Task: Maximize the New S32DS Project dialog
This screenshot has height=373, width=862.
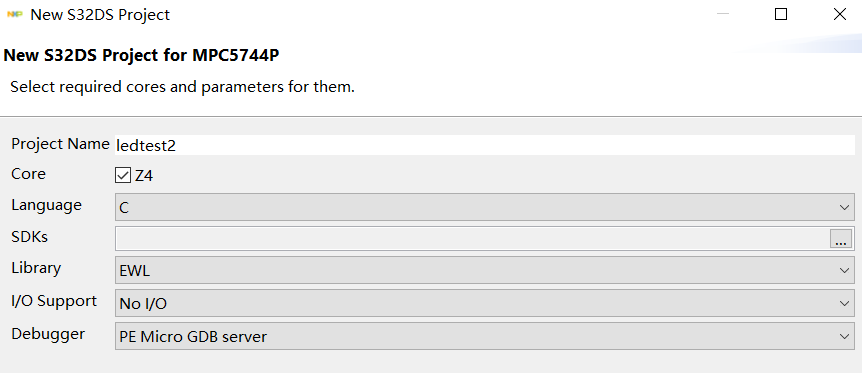Action: click(x=781, y=14)
